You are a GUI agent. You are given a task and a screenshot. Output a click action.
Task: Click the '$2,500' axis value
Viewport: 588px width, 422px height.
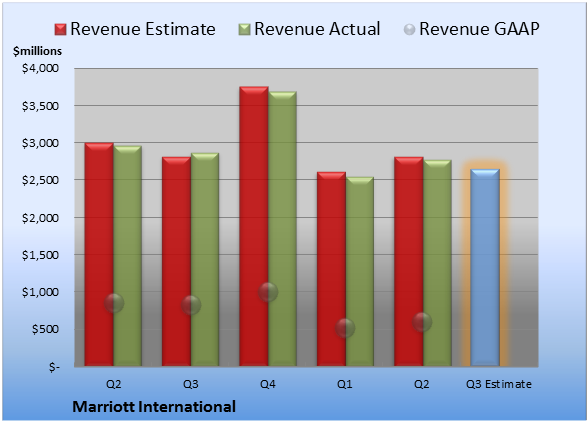point(40,180)
